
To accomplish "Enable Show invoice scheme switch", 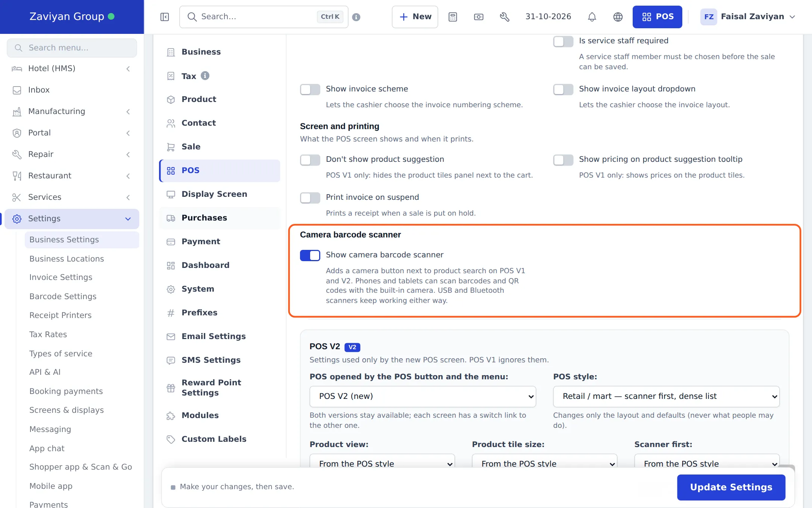I will [310, 89].
